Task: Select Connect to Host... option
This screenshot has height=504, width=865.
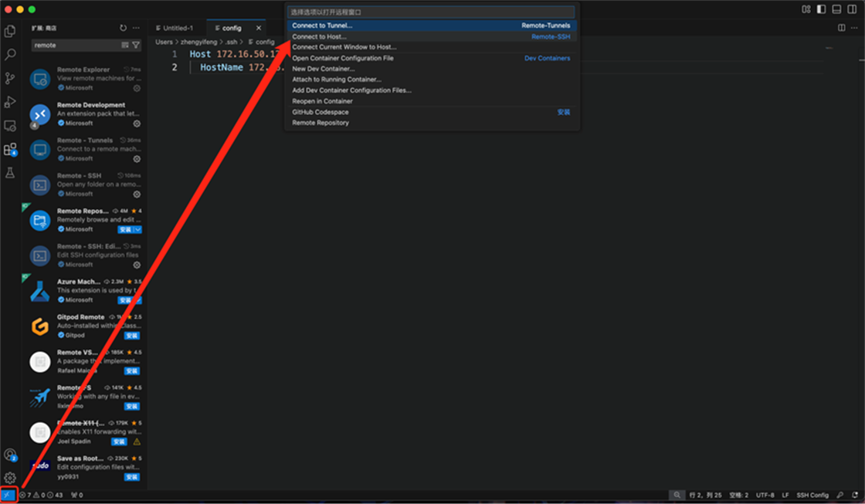Action: (x=432, y=36)
